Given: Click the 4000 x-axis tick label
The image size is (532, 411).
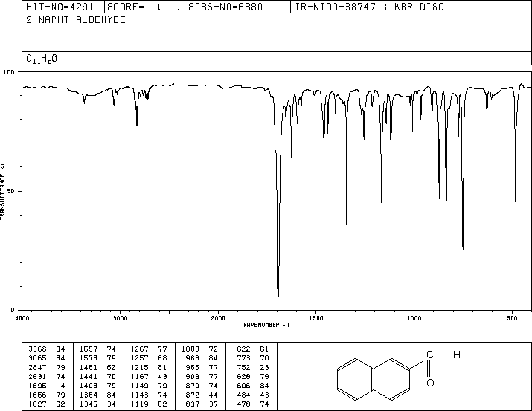Looking at the screenshot, I should (x=22, y=318).
